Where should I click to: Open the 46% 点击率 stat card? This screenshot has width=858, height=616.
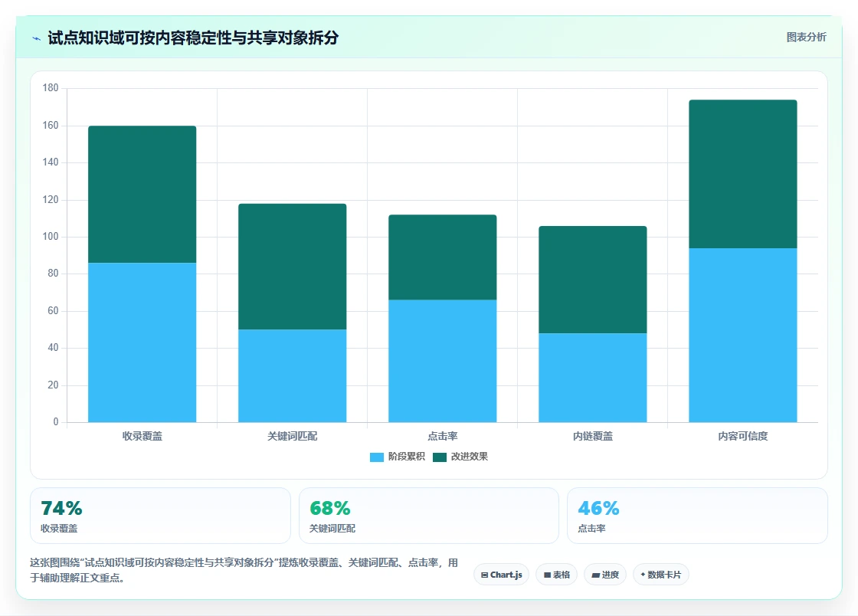697,516
